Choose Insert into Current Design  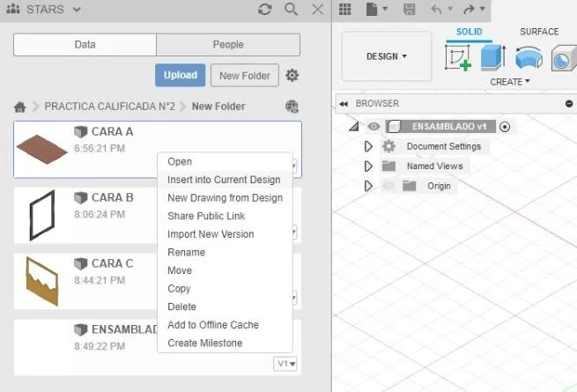tap(225, 180)
